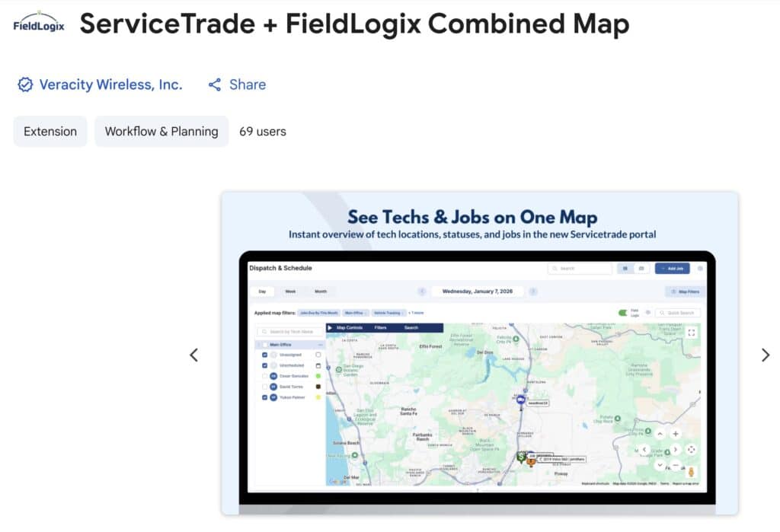The height and width of the screenshot is (532, 780).
Task: Click the map recenter crosshair button
Action: coord(692,450)
